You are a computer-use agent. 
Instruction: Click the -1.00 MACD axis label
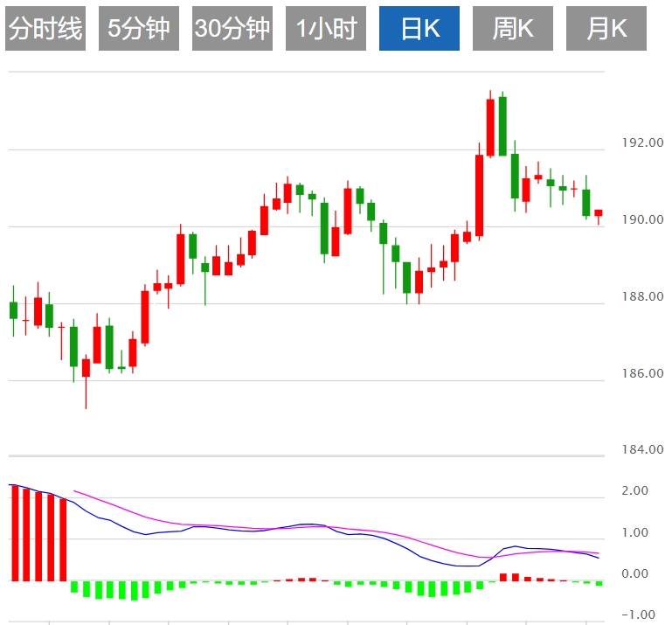(x=638, y=615)
